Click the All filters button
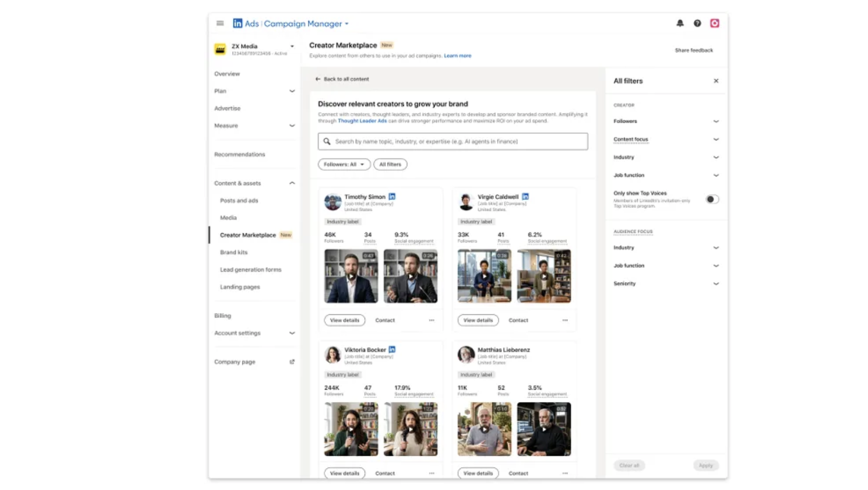Image resolution: width=868 pixels, height=490 pixels. tap(391, 164)
